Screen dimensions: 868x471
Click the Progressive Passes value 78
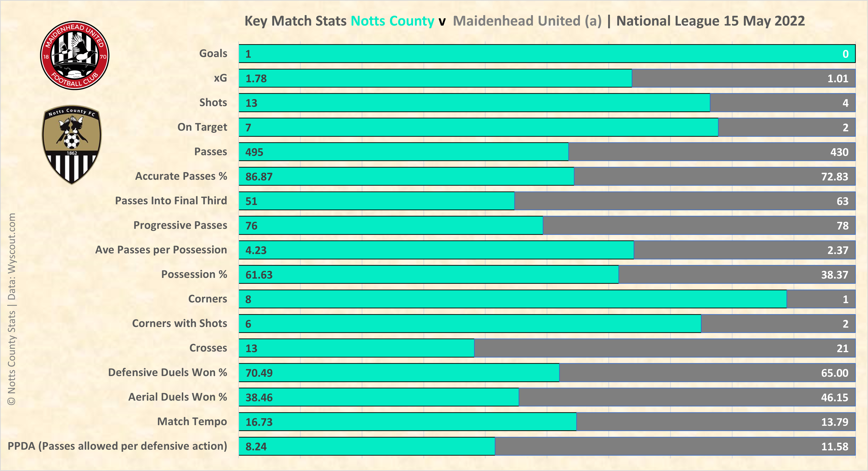pyautogui.click(x=842, y=226)
